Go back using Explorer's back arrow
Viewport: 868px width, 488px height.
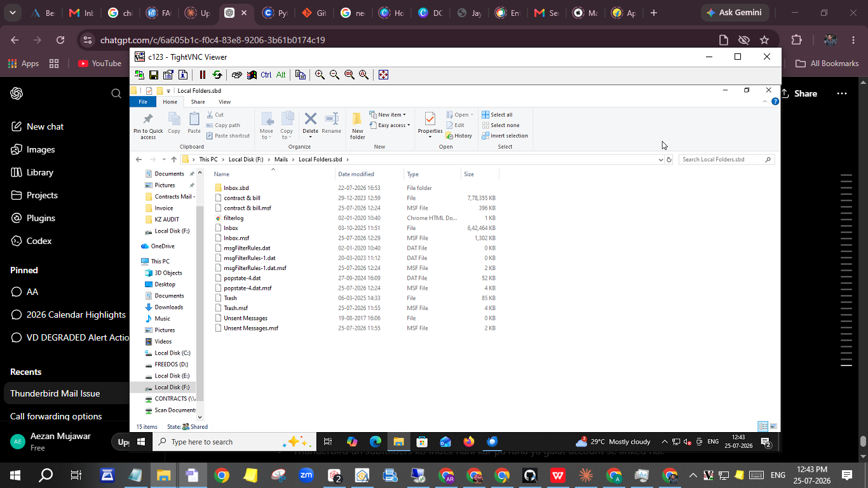(x=139, y=159)
